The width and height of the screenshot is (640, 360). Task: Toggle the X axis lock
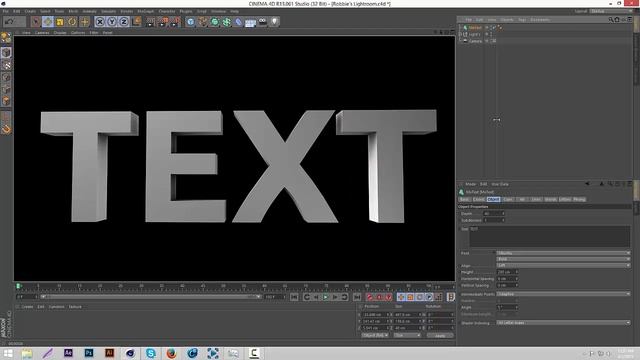coord(100,22)
